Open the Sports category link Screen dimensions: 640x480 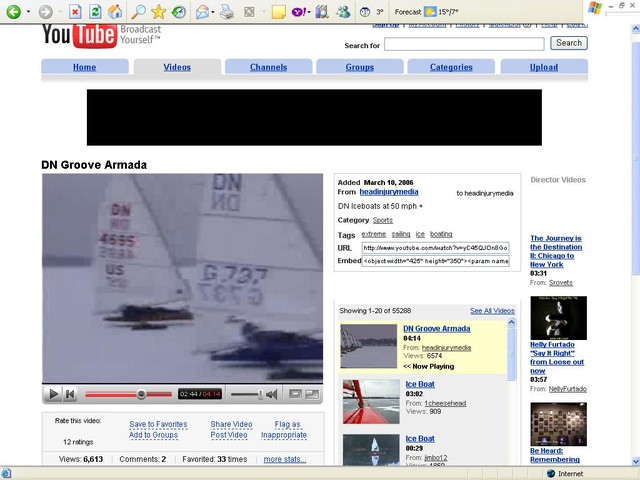pyautogui.click(x=383, y=220)
